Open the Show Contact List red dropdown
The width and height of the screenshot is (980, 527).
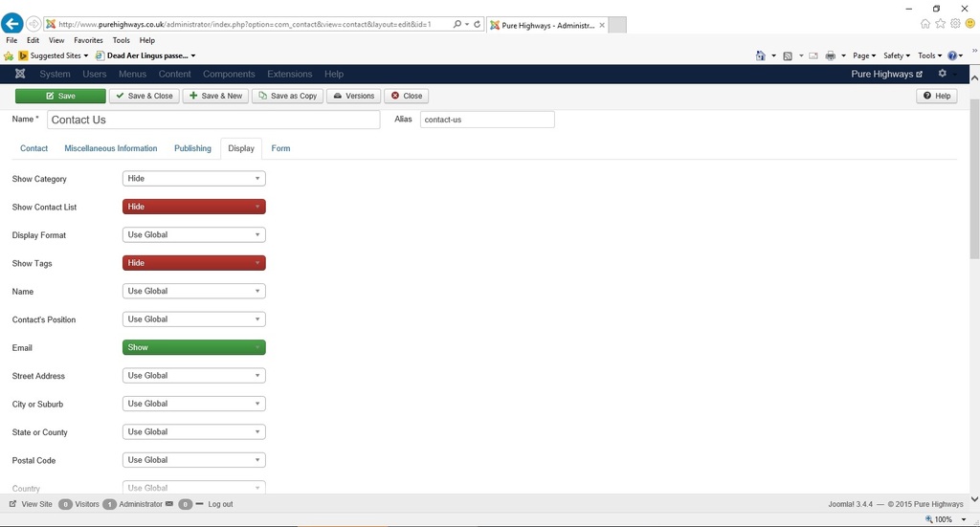coord(193,207)
